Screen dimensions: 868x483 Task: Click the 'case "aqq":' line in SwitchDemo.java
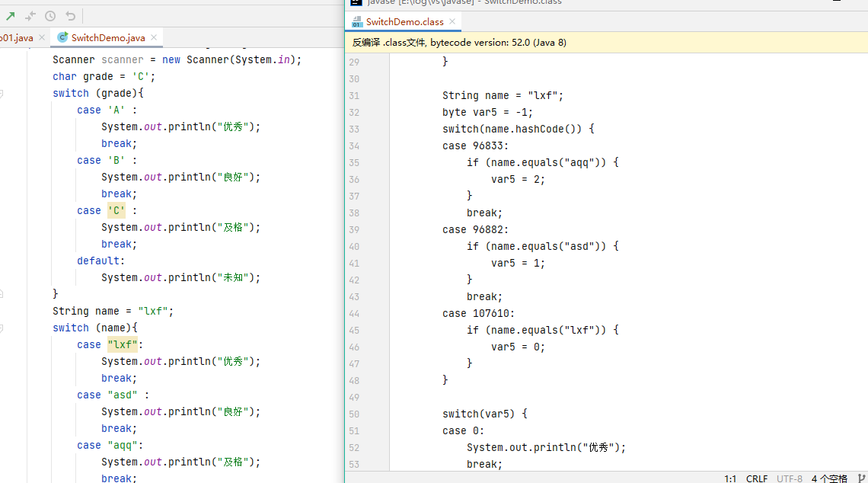110,446
